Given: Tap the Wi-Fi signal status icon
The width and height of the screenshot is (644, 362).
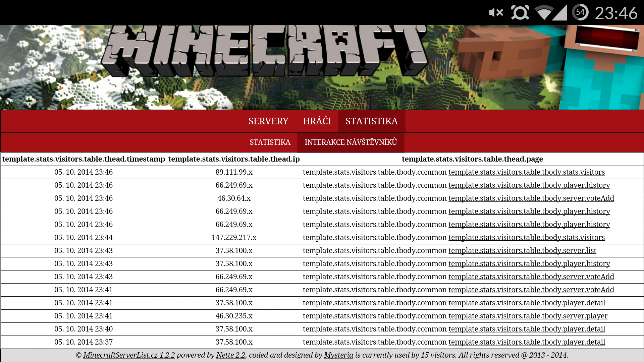Looking at the screenshot, I should pos(544,13).
